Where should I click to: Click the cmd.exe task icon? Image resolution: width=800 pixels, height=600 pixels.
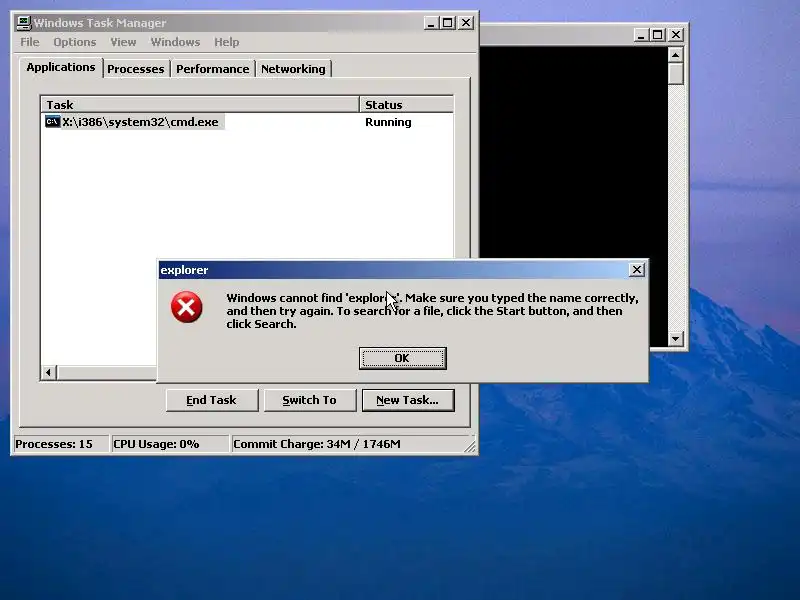tap(53, 122)
